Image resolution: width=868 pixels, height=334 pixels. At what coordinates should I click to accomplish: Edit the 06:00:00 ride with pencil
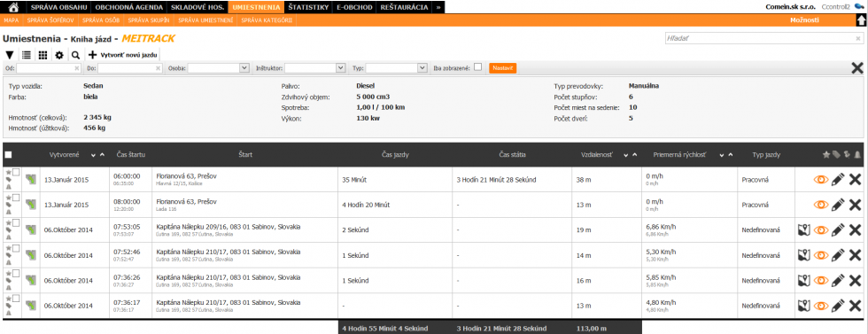[x=838, y=180]
